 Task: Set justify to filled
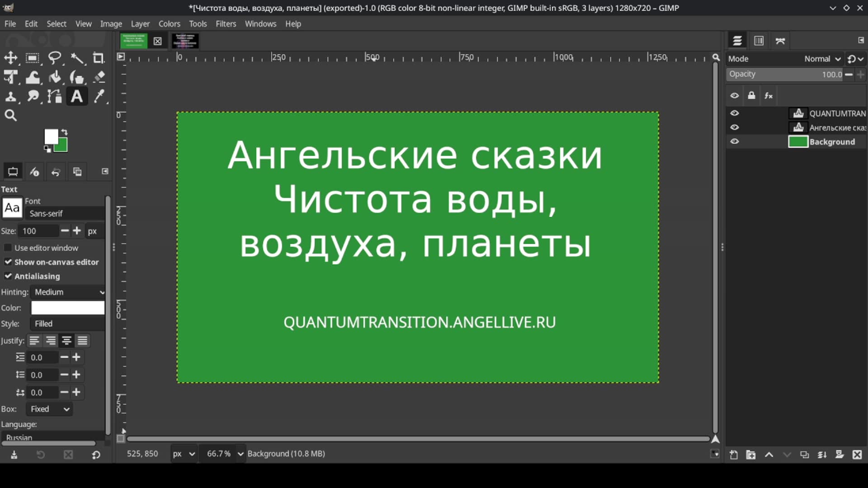click(82, 340)
